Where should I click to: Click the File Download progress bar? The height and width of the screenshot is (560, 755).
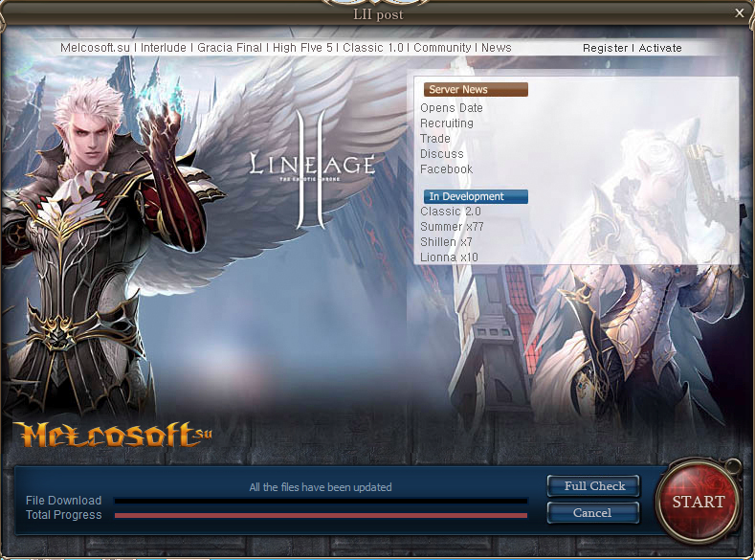tap(321, 501)
